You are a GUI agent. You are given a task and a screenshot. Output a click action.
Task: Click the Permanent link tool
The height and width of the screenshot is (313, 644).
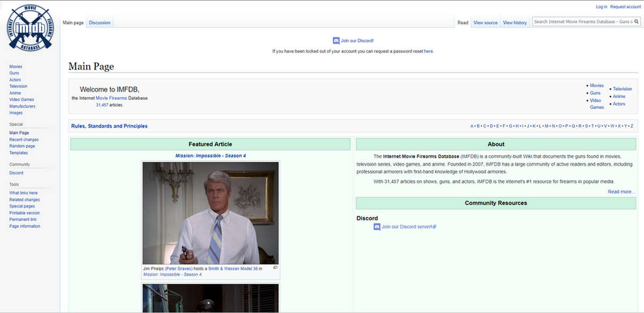click(x=23, y=220)
